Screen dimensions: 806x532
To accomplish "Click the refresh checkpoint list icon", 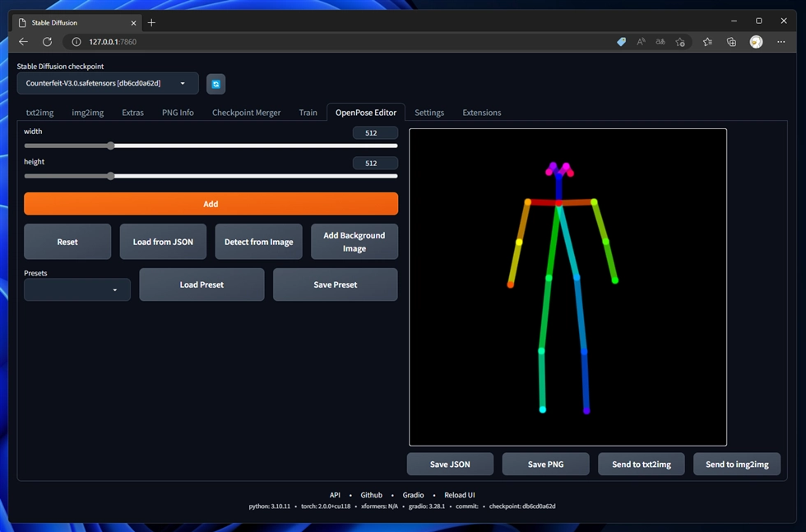I will tap(215, 84).
